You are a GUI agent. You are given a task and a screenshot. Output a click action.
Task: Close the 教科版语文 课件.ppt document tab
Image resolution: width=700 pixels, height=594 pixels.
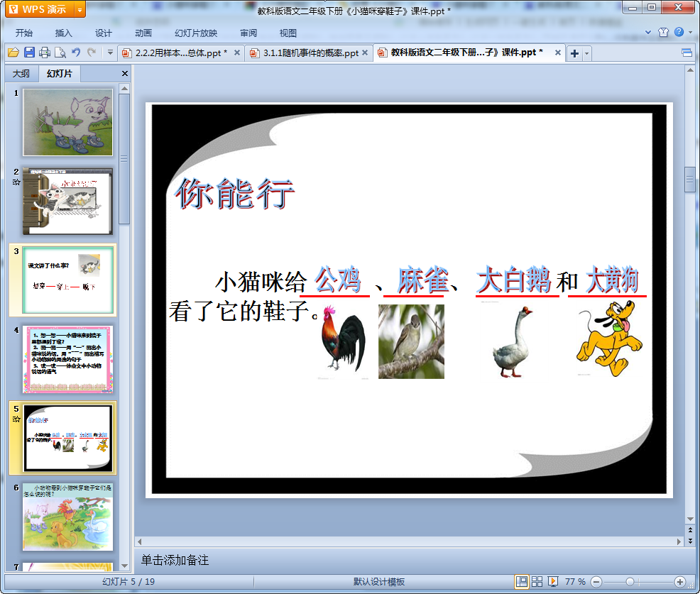(557, 53)
